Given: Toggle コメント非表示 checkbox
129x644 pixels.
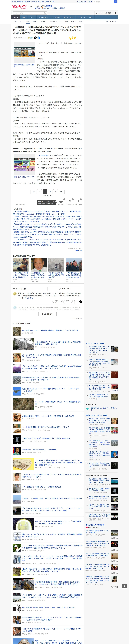Looking at the screenshot, I should click(x=71, y=318).
